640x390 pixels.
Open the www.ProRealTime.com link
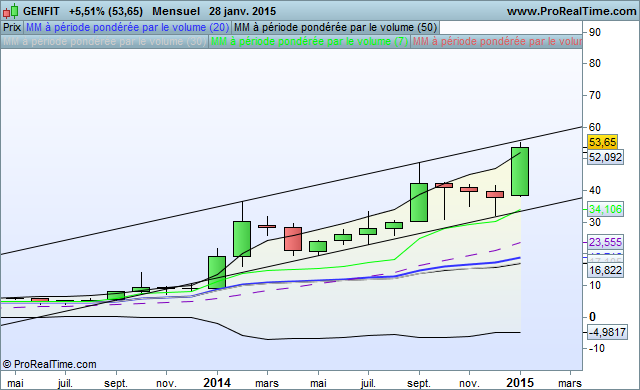point(571,11)
